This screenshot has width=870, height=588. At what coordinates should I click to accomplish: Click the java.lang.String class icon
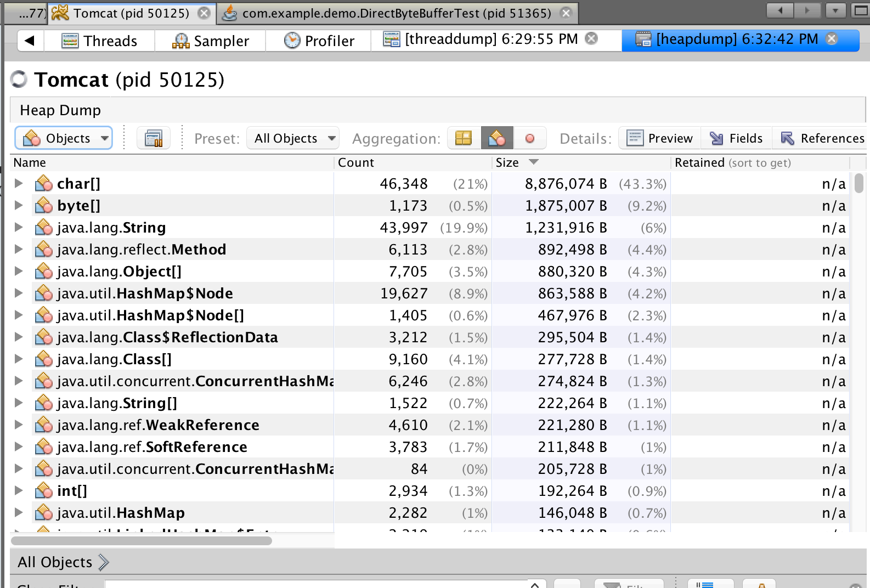(43, 228)
